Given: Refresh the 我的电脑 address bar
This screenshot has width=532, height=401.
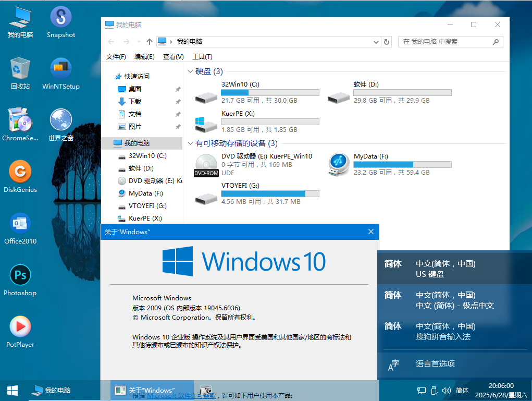Looking at the screenshot, I should (x=387, y=42).
